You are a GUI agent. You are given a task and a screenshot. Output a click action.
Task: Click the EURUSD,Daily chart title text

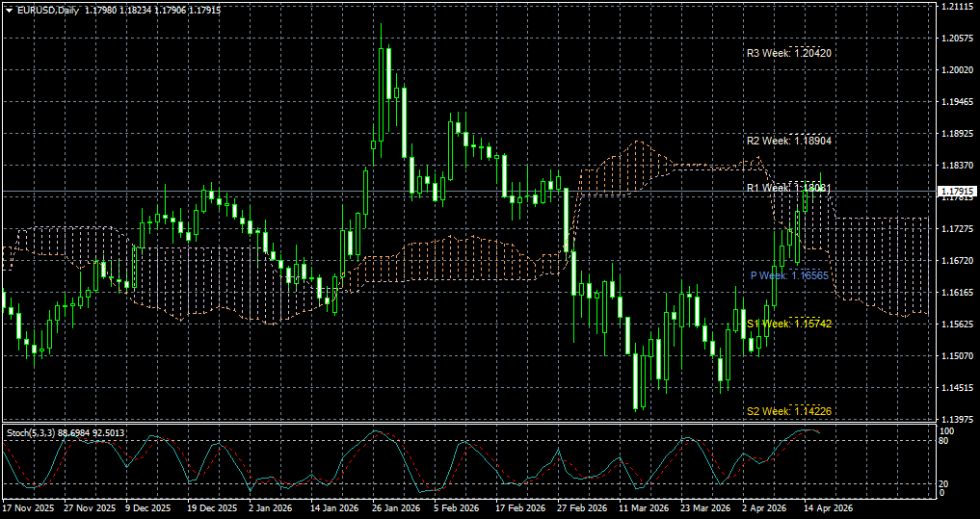tap(47, 11)
